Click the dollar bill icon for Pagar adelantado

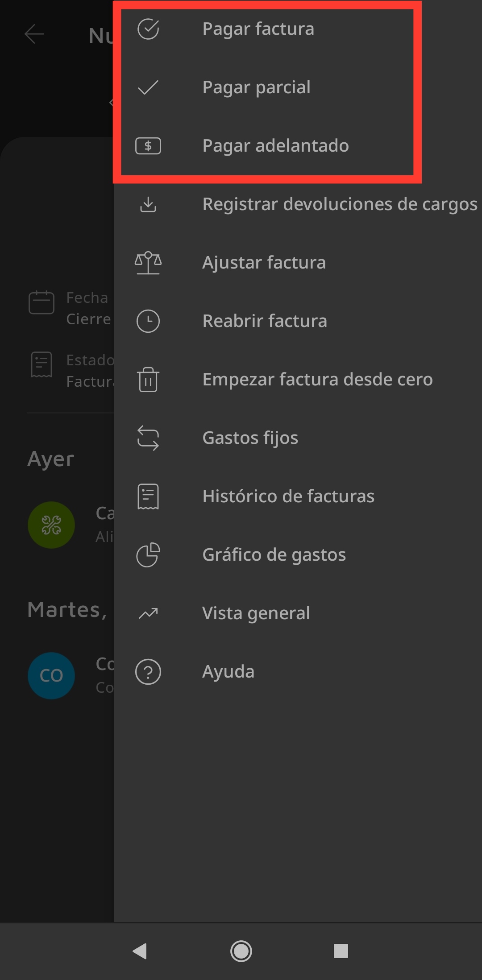pos(148,146)
